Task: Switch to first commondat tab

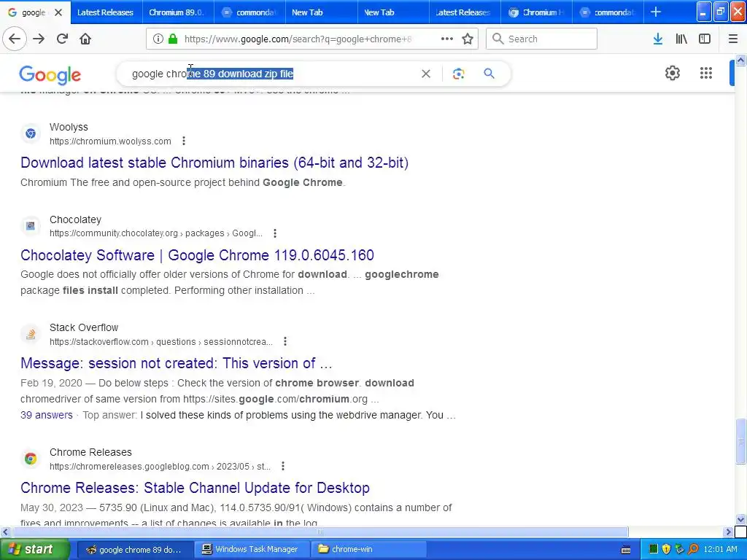Action: click(249, 12)
